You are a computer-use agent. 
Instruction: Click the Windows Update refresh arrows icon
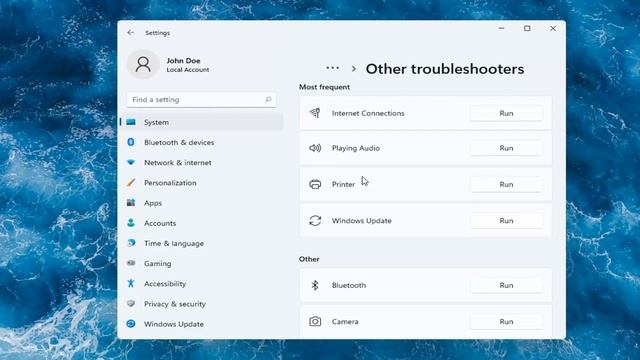click(315, 220)
